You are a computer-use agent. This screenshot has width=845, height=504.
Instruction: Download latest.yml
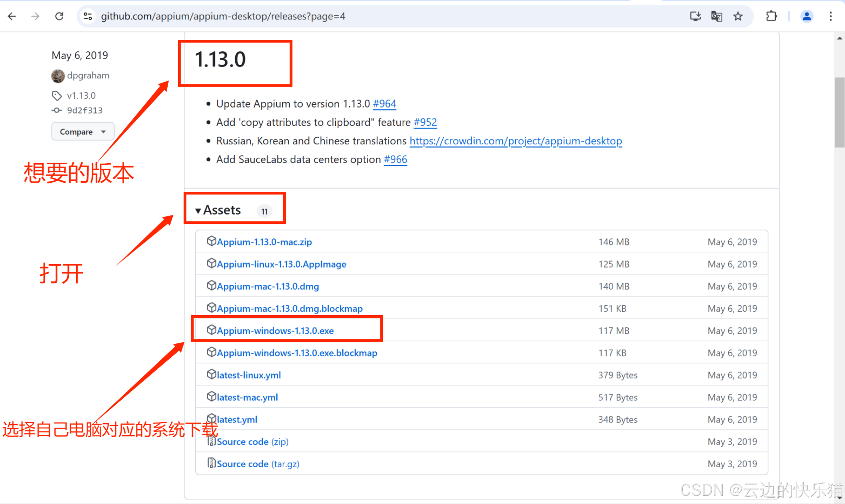[x=237, y=420]
